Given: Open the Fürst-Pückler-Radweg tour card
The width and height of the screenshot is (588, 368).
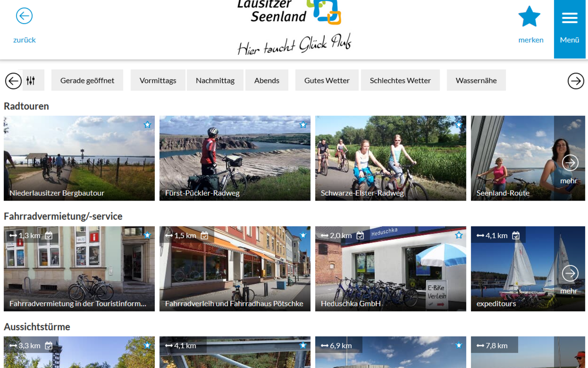Looking at the screenshot, I should point(235,158).
